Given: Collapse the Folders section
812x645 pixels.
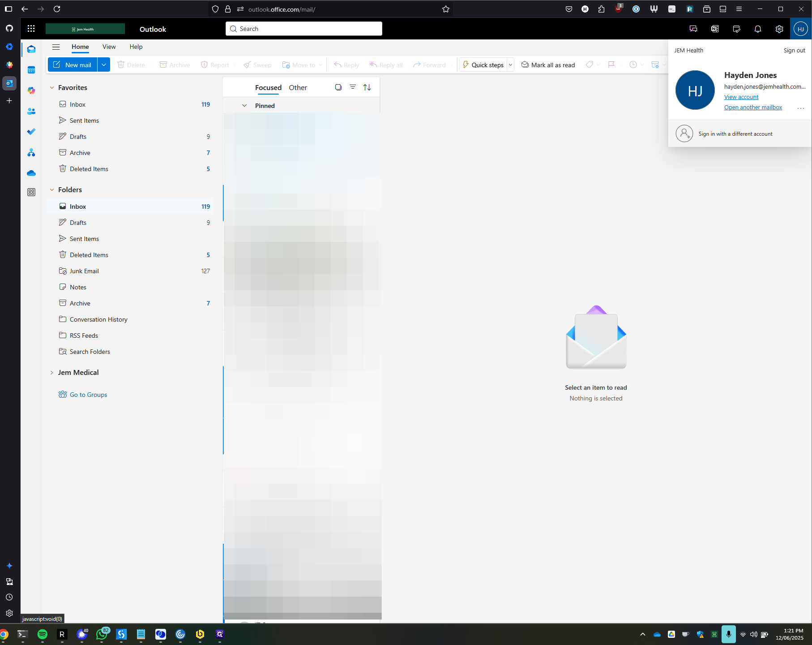Looking at the screenshot, I should pos(52,190).
